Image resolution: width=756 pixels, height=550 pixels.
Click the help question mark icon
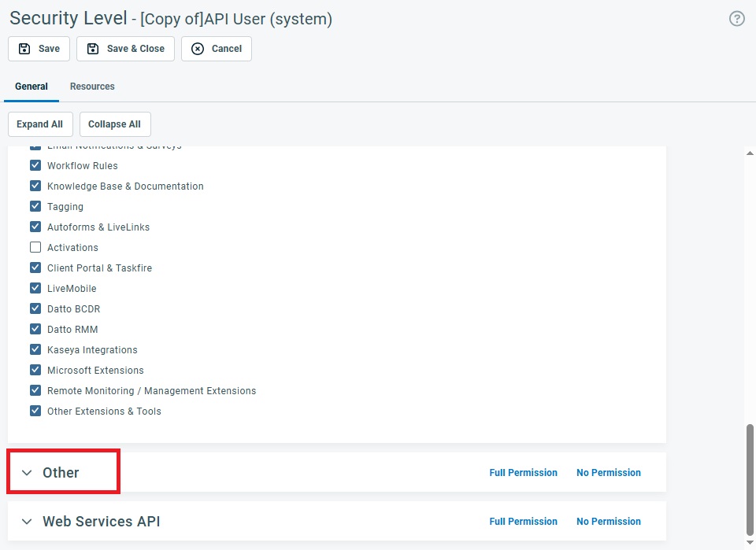pos(736,19)
